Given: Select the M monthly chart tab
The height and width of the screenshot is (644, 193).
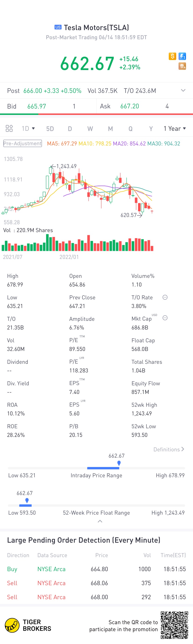Looking at the screenshot, I should pyautogui.click(x=110, y=129).
